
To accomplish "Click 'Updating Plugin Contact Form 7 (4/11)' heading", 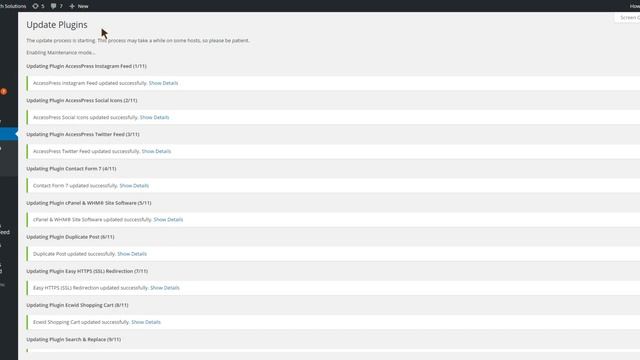I will point(71,168).
